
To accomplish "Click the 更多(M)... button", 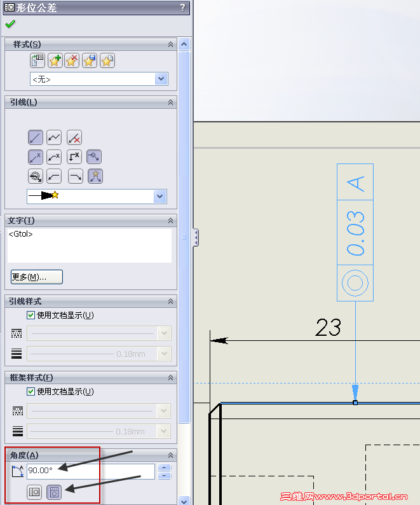I will click(37, 277).
